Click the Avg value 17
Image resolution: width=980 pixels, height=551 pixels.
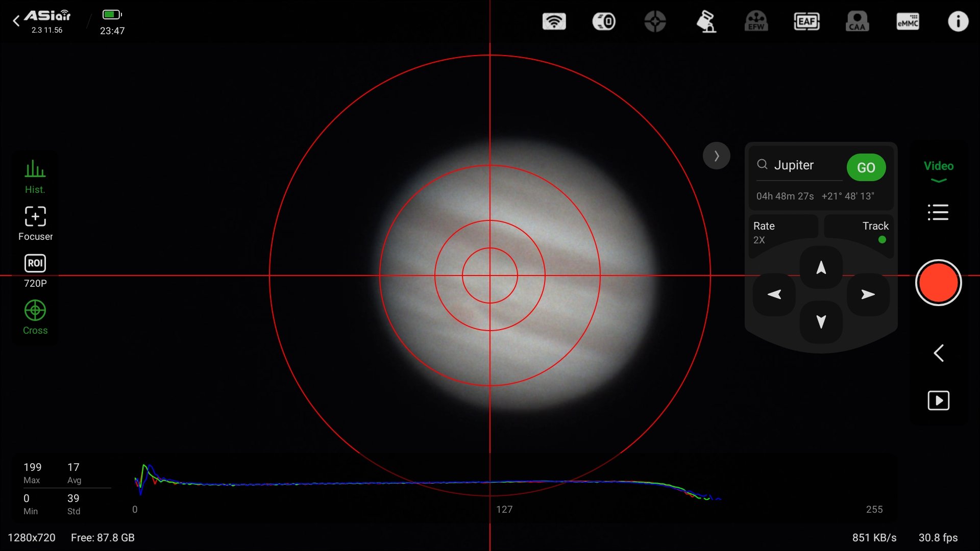click(x=73, y=467)
